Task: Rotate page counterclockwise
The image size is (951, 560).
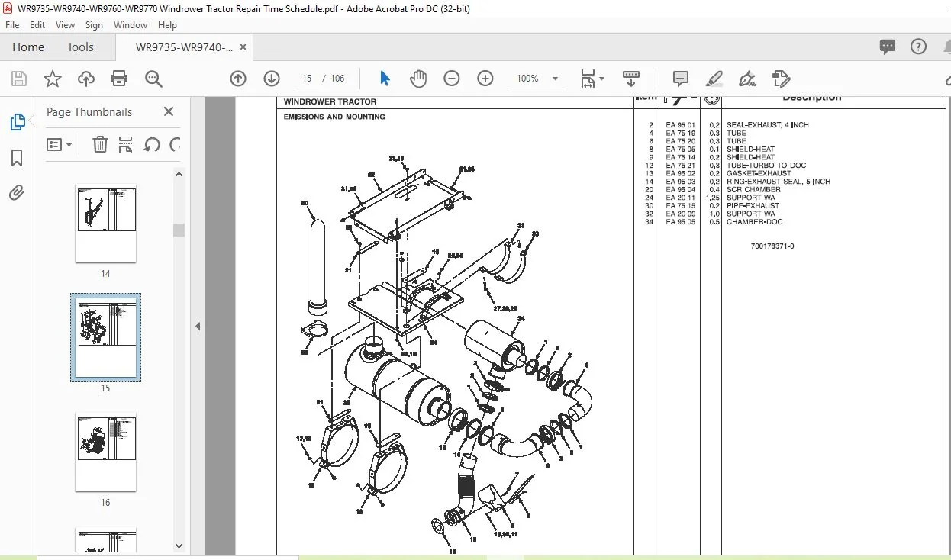Action: [152, 144]
